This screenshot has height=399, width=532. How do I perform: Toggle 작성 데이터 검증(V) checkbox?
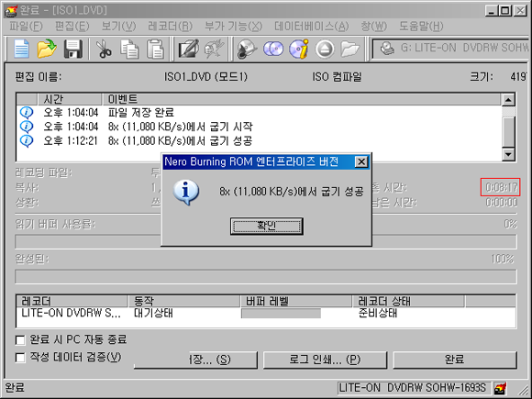20,358
